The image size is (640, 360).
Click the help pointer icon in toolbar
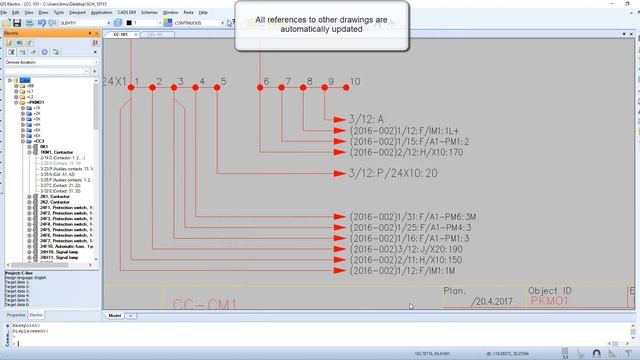pyautogui.click(x=230, y=23)
